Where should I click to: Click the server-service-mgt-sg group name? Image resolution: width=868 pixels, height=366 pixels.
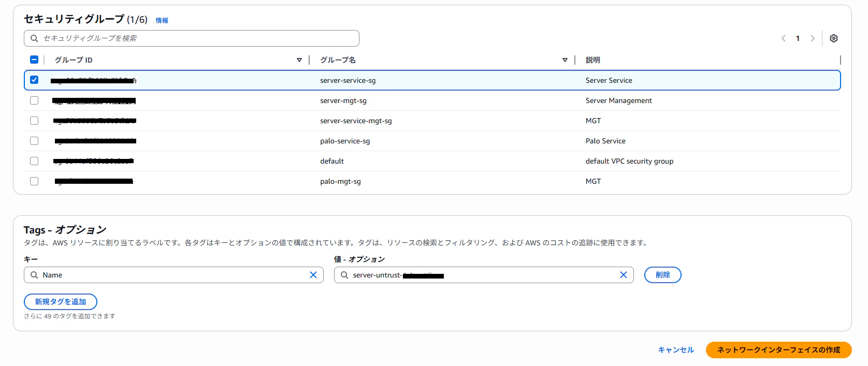(x=356, y=121)
